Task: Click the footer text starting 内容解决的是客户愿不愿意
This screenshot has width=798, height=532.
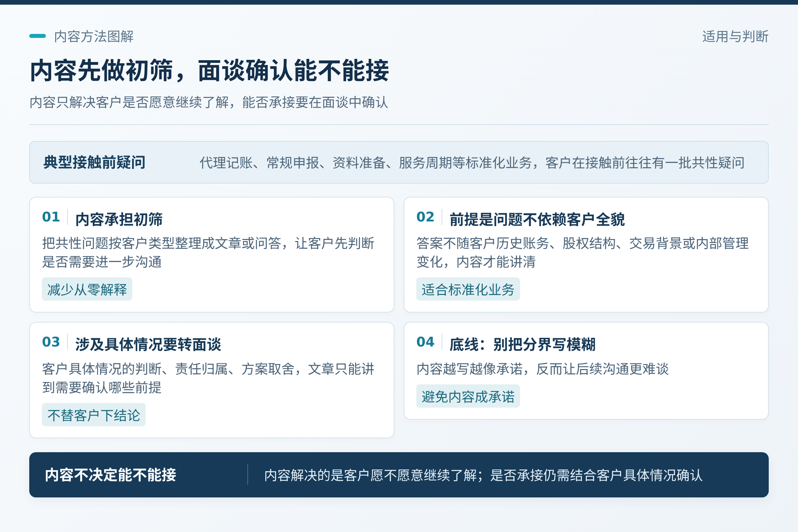Action: [483, 475]
